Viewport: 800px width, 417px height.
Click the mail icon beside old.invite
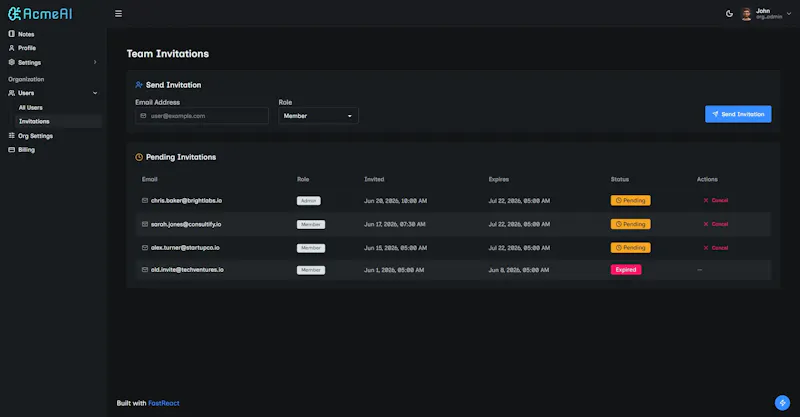point(145,269)
